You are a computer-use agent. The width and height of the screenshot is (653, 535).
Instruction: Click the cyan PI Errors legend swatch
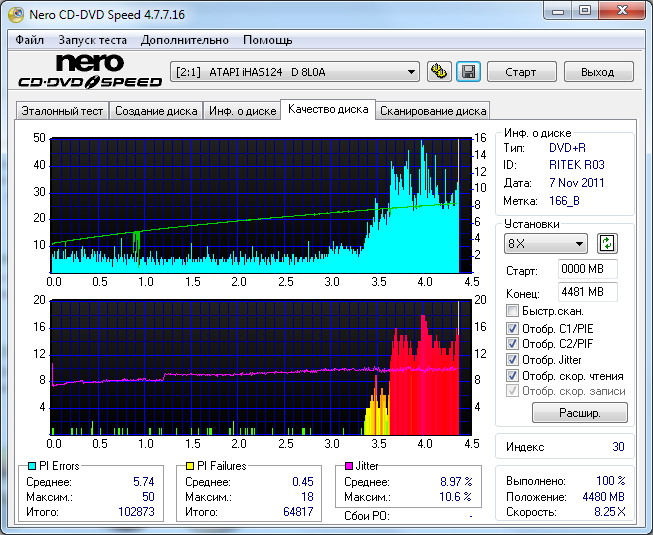pyautogui.click(x=32, y=466)
